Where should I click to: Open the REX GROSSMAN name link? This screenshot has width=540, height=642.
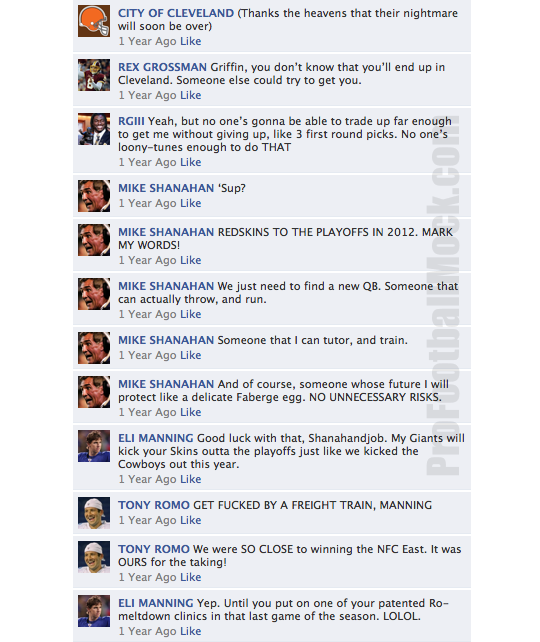[x=162, y=67]
